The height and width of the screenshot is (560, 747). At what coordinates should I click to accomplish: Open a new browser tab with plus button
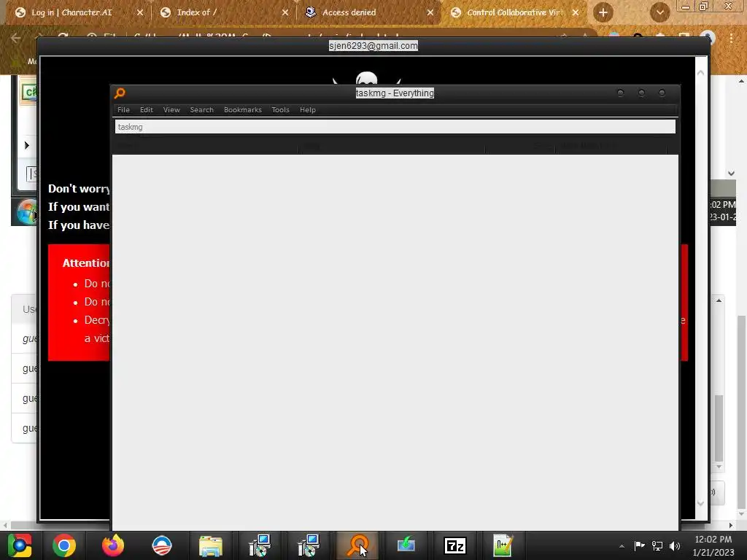tap(603, 13)
